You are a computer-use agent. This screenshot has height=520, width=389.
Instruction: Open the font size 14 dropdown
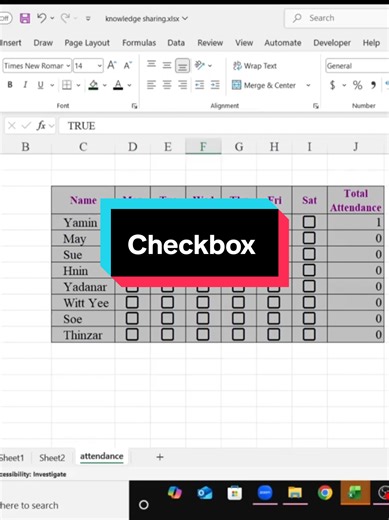[100, 66]
